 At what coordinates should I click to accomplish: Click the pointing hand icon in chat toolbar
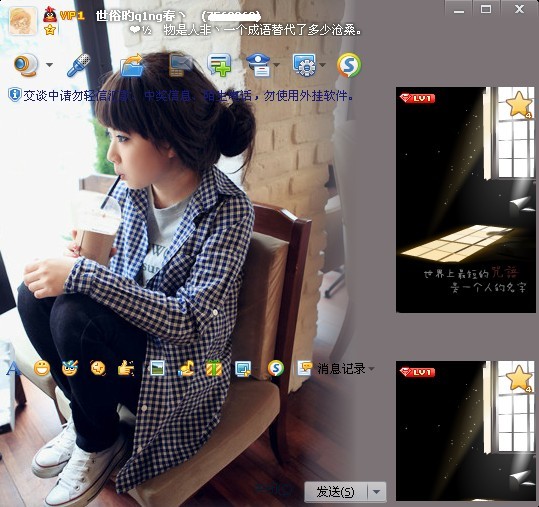(x=126, y=368)
